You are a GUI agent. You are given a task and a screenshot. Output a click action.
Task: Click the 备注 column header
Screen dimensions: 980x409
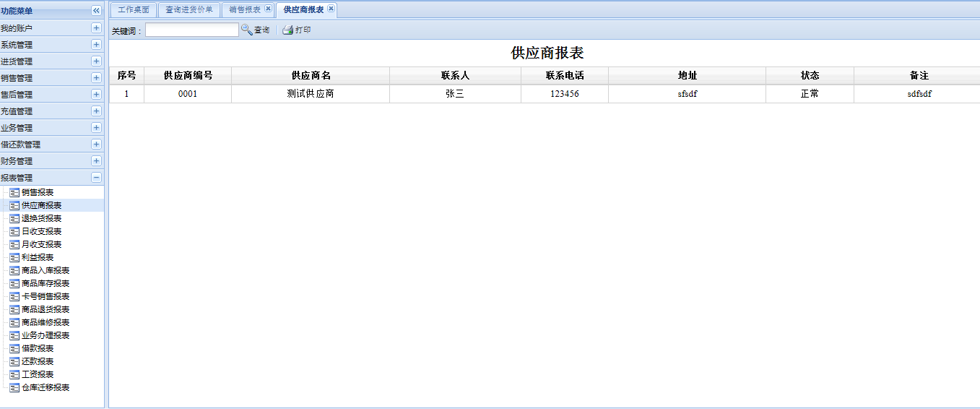pyautogui.click(x=919, y=76)
